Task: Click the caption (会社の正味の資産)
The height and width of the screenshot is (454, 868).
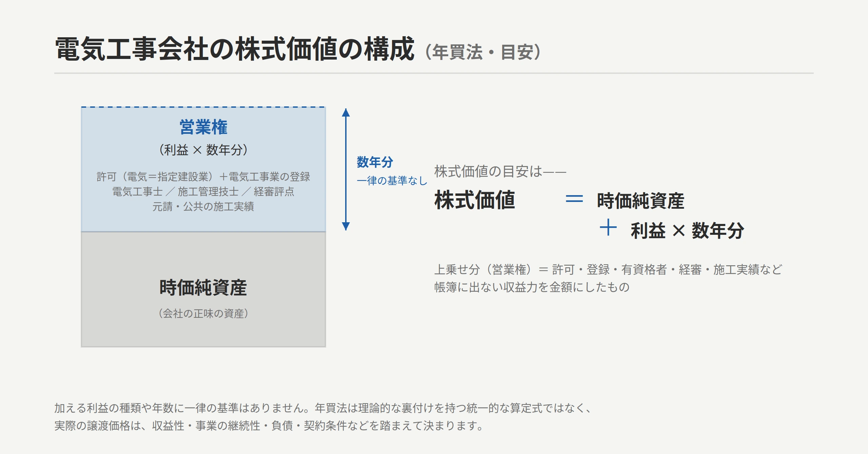Action: tap(203, 313)
